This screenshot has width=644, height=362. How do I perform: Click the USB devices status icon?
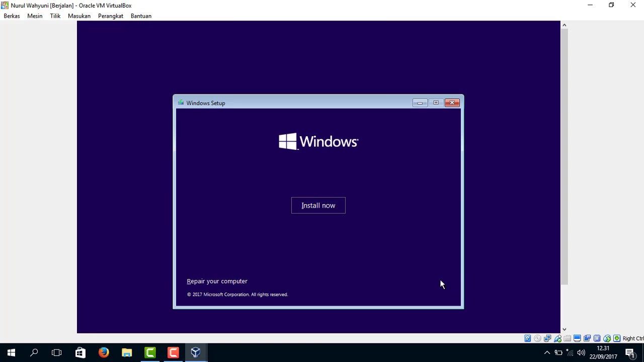[557, 338]
